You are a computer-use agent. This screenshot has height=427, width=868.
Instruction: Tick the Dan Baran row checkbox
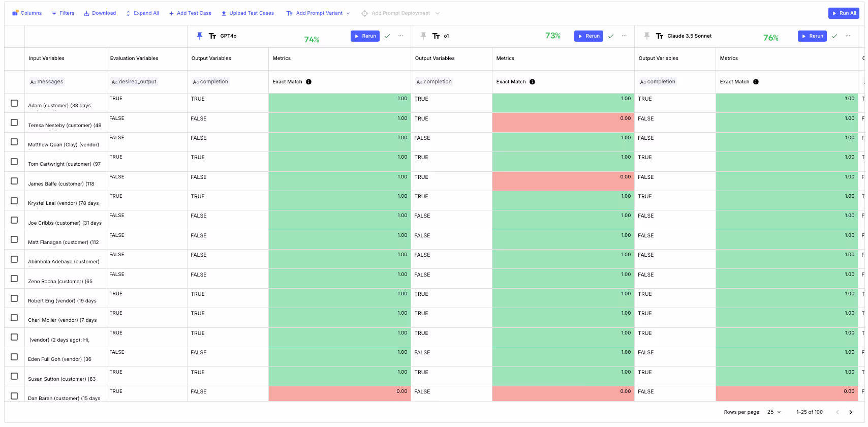click(14, 396)
